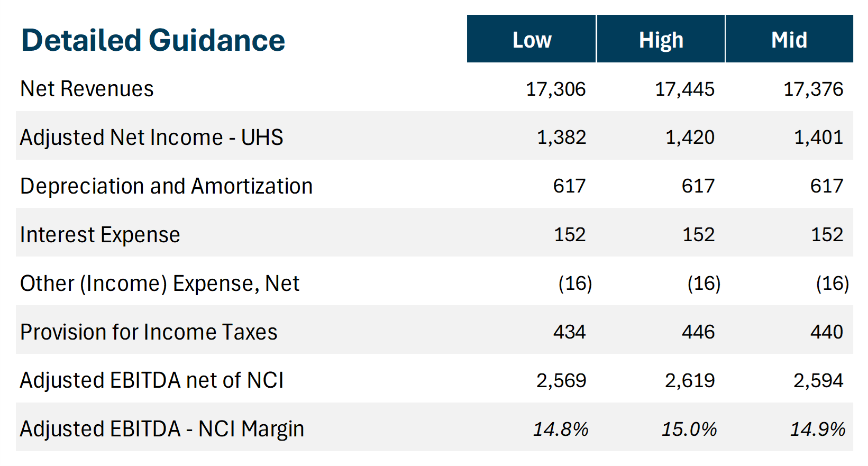This screenshot has width=868, height=466.
Task: Select the 15.0% margin value
Action: pyautogui.click(x=689, y=429)
